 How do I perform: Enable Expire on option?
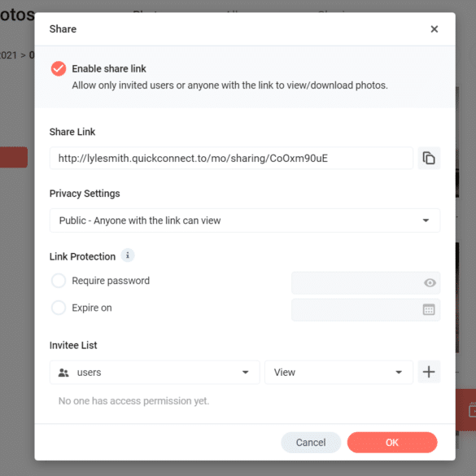(59, 308)
